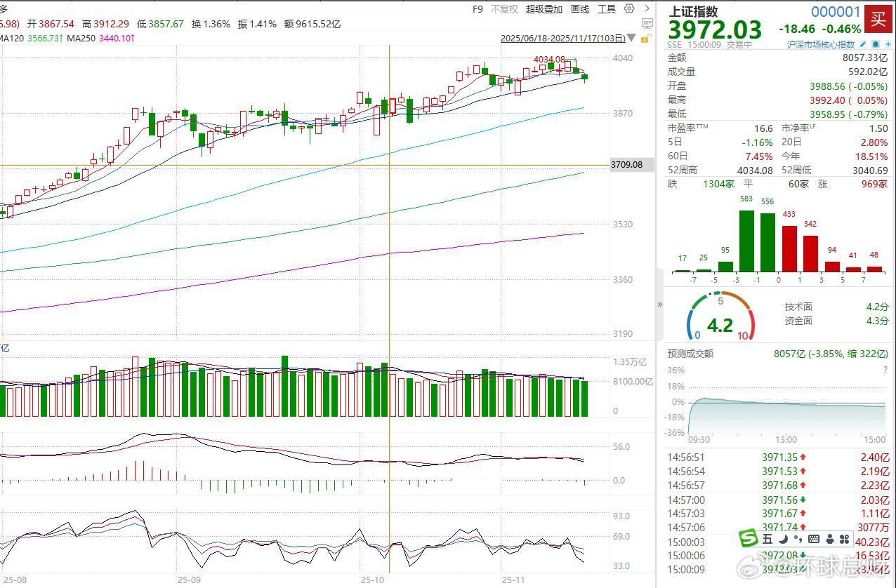Click the 最低 3958.95 row
This screenshot has width=896, height=588.
click(778, 114)
